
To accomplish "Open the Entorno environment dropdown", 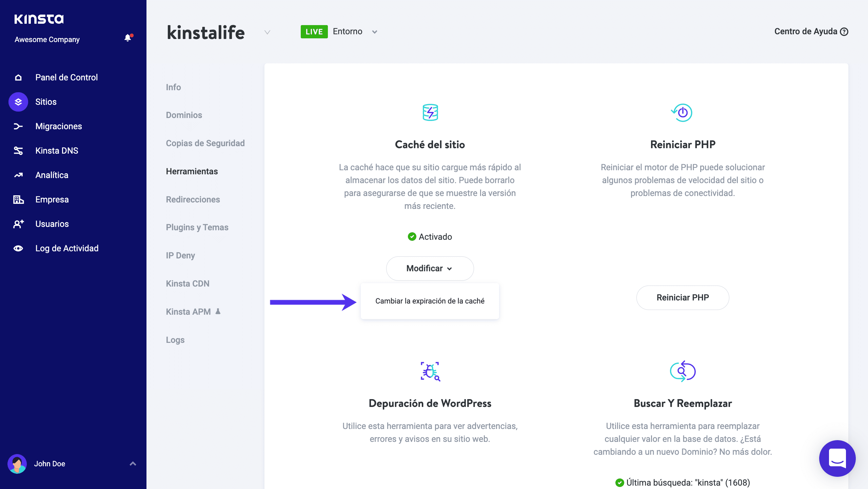I will point(374,32).
